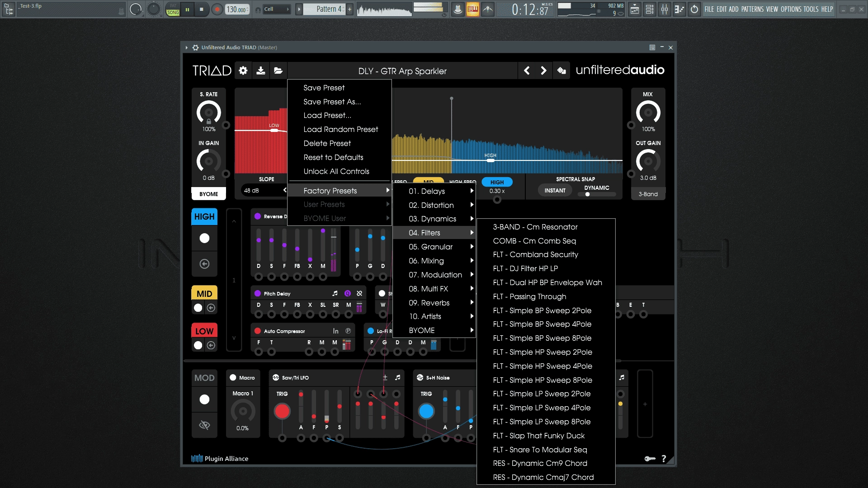The width and height of the screenshot is (868, 488).
Task: Choose Unlock All Controls menu entry
Action: point(339,171)
